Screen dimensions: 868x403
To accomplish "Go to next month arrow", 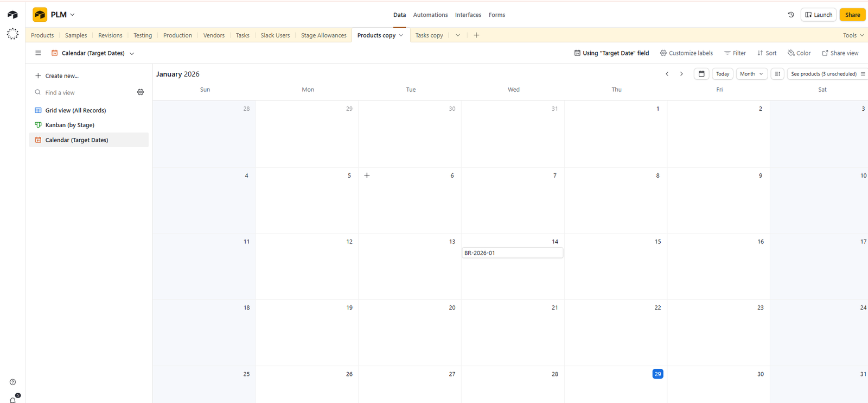I will click(681, 74).
